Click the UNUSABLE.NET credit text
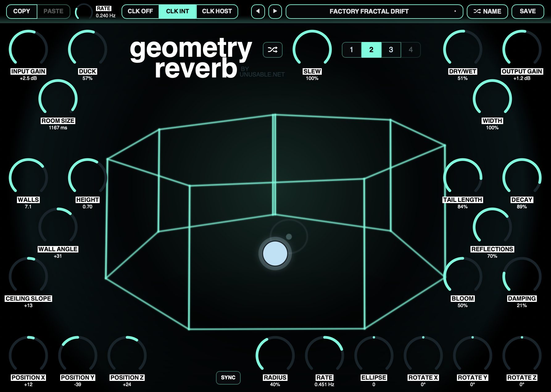Image resolution: width=551 pixels, height=392 pixels. [262, 75]
